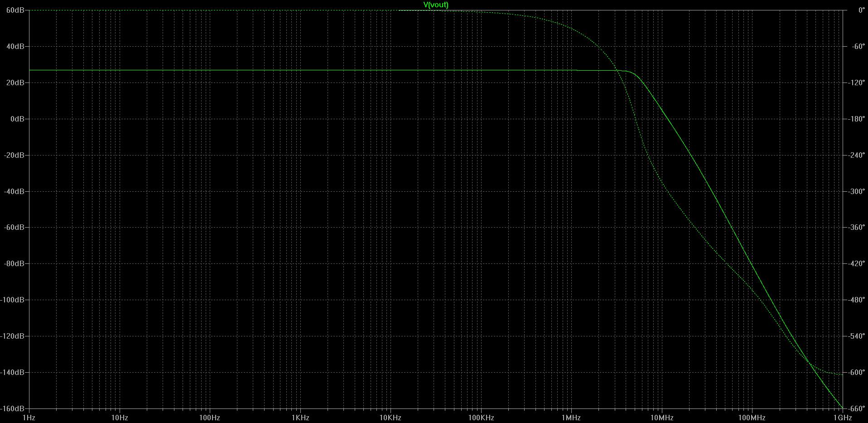Click the -60dB left axis label
This screenshot has height=423, width=868.
tap(14, 227)
